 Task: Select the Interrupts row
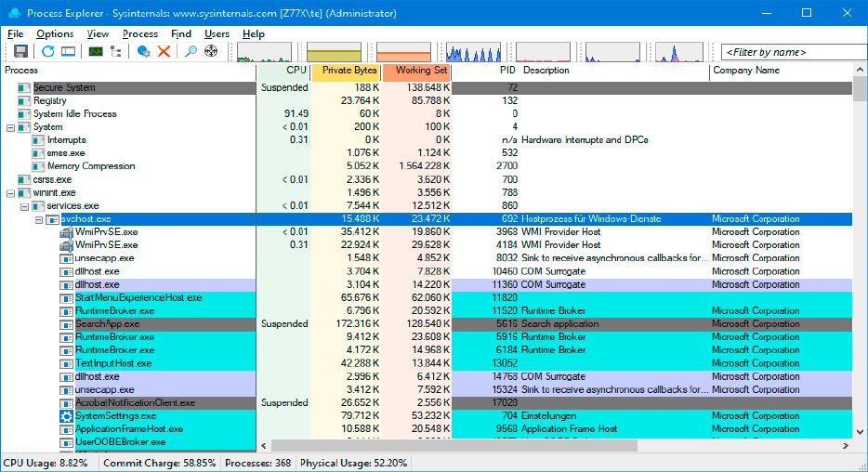427,140
